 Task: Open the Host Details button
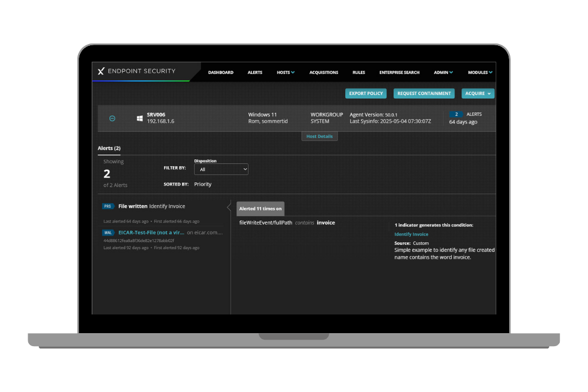(319, 136)
